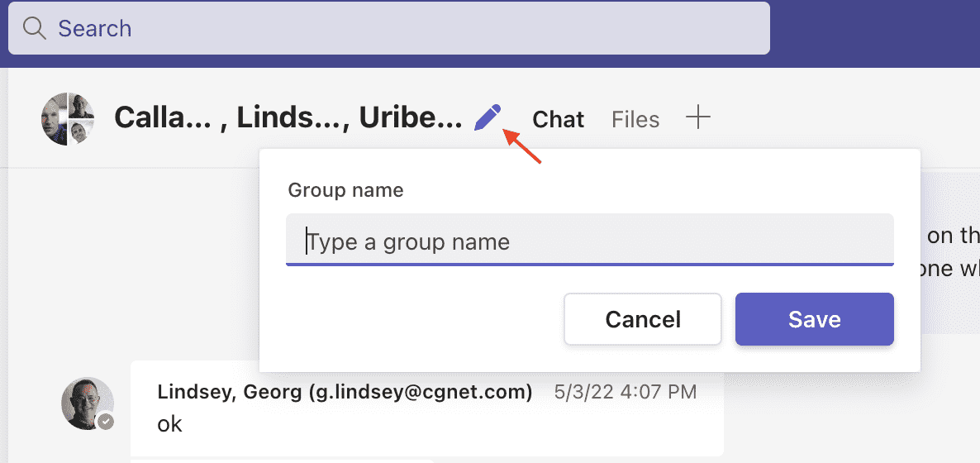This screenshot has width=980, height=463.
Task: Click the 'Group name' label
Action: (345, 190)
